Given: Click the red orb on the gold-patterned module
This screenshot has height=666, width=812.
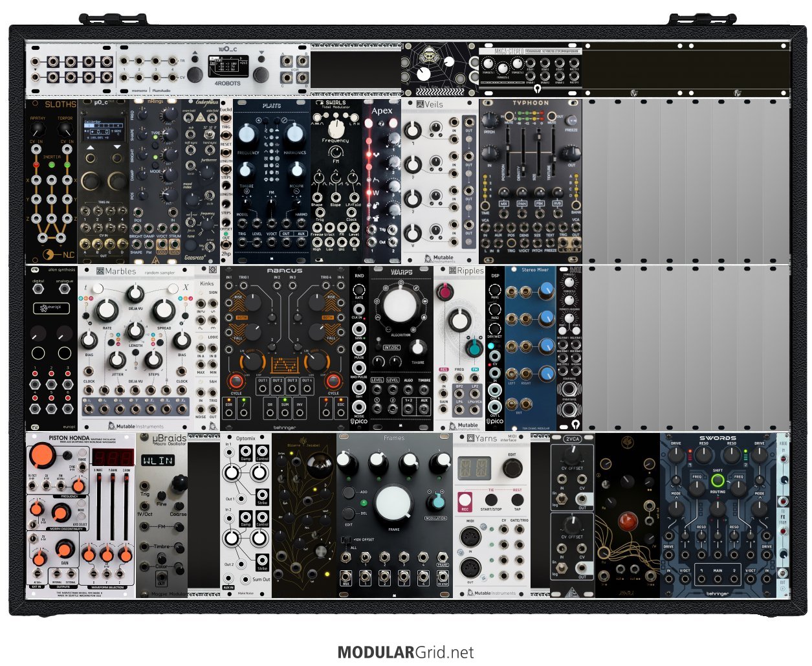Looking at the screenshot, I should point(627,522).
